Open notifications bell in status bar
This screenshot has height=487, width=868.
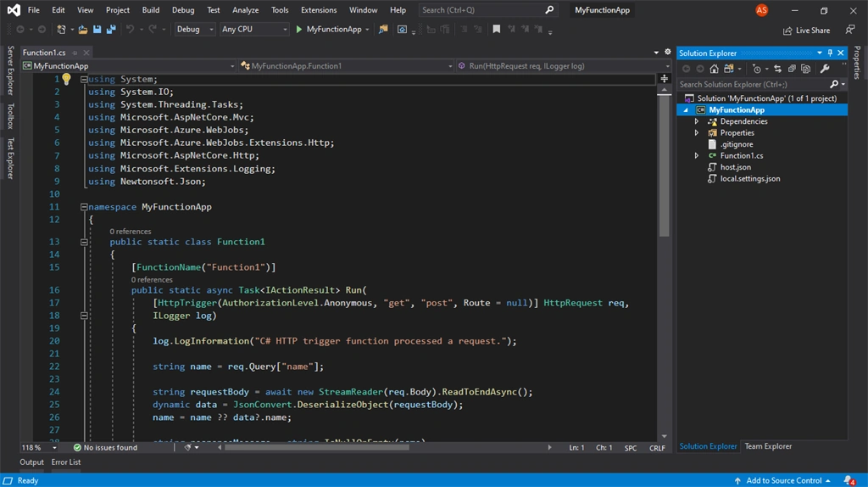click(x=849, y=480)
